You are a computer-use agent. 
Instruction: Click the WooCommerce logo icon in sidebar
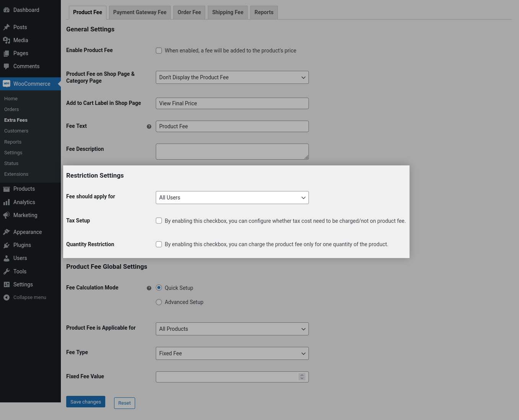pos(6,83)
